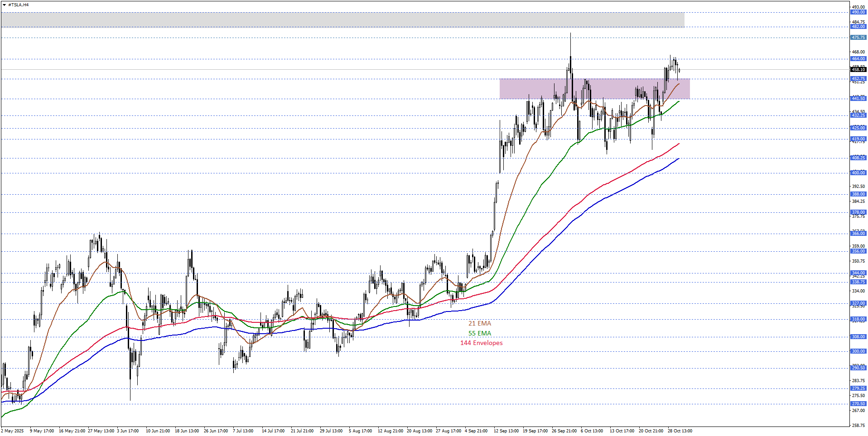The width and height of the screenshot is (868, 436).
Task: Click the 28 Oct 13:00 time label
Action: point(680,431)
